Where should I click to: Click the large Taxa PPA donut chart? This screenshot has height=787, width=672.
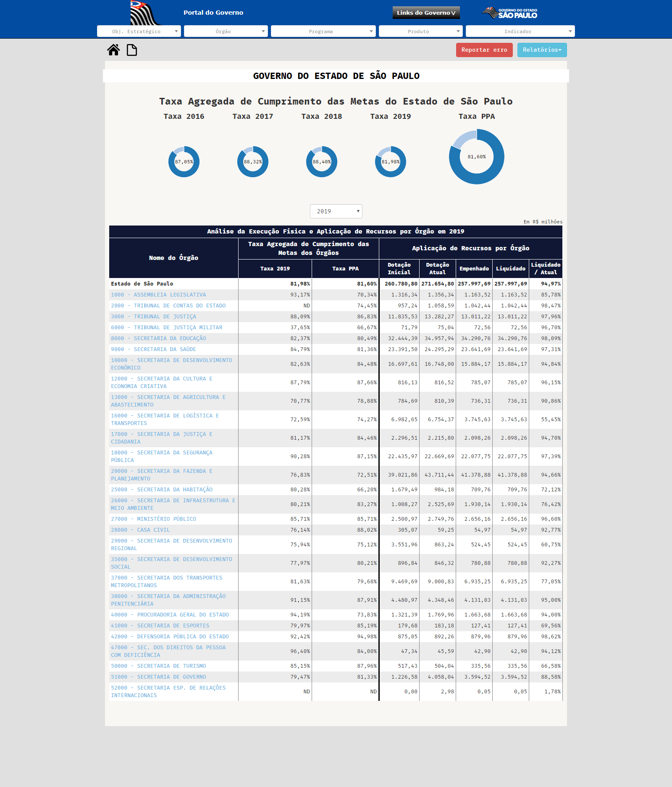pyautogui.click(x=477, y=157)
